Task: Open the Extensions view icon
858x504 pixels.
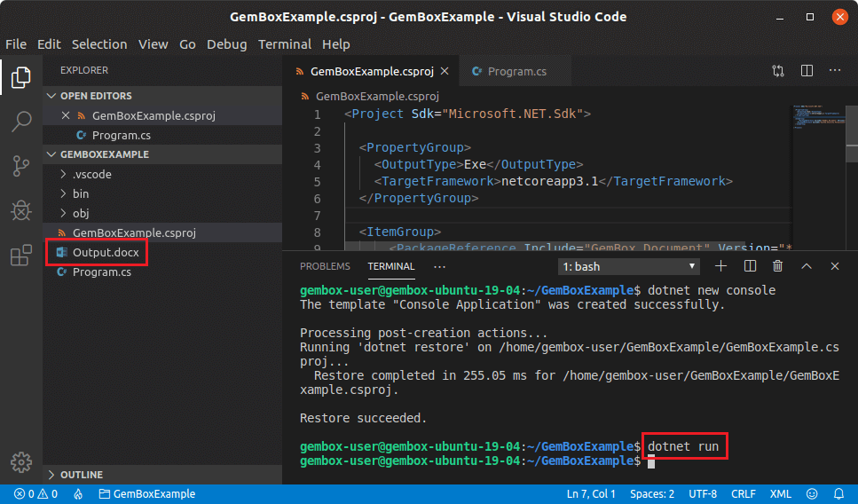Action: pyautogui.click(x=21, y=256)
